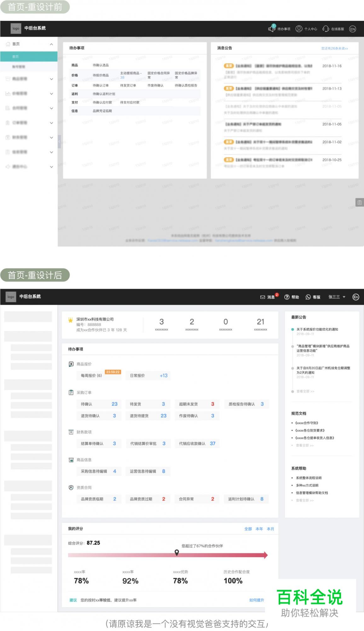Click the 合同异常 2 card

197,499
